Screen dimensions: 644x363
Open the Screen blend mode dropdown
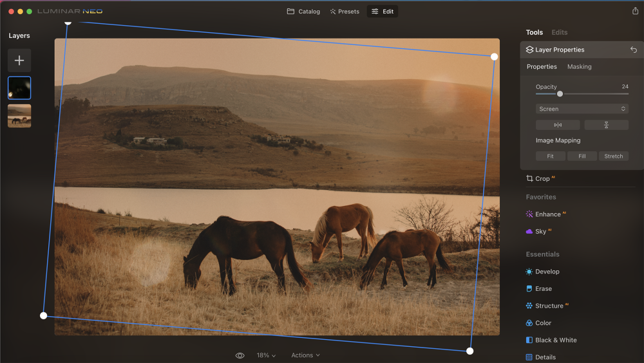click(x=582, y=109)
